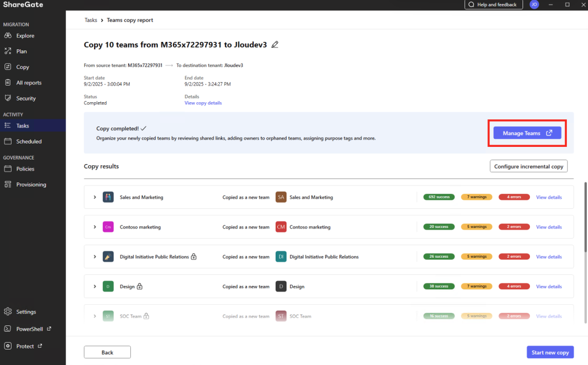The height and width of the screenshot is (365, 588).
Task: Click Start new copy button
Action: tap(550, 352)
